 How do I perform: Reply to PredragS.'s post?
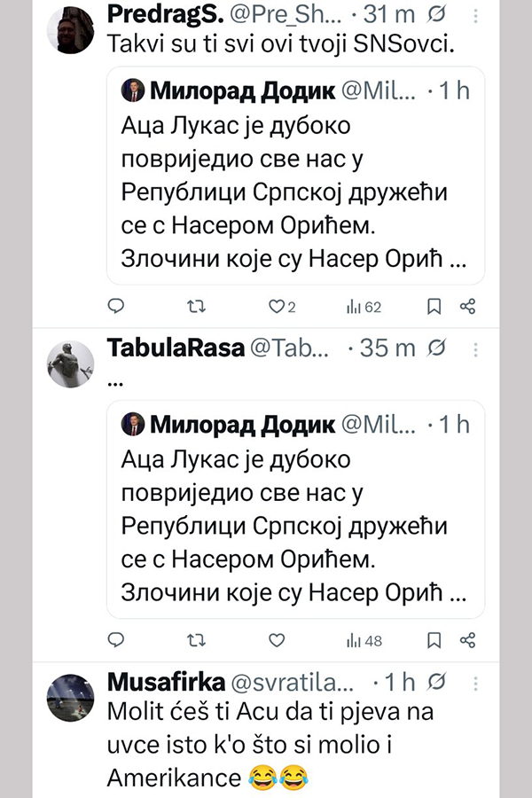115,307
